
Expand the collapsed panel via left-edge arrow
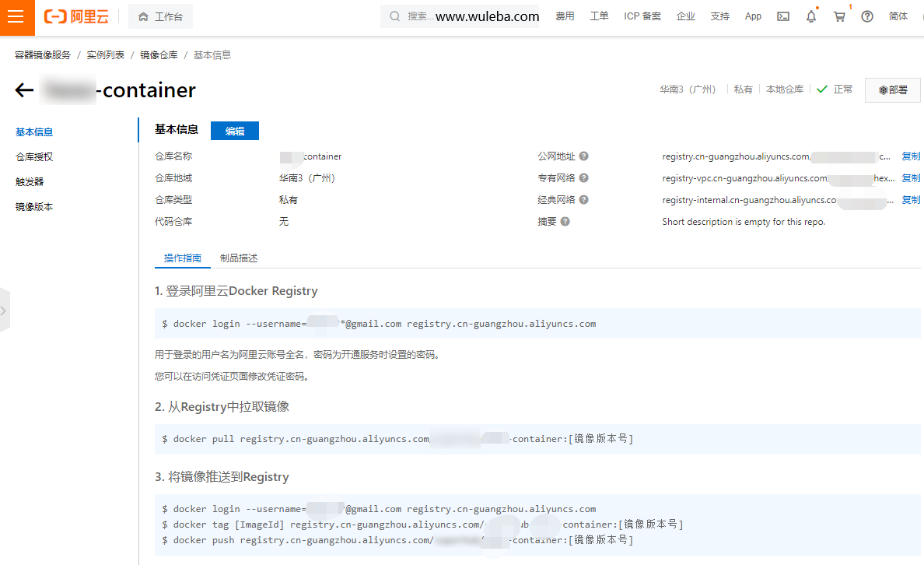point(5,310)
